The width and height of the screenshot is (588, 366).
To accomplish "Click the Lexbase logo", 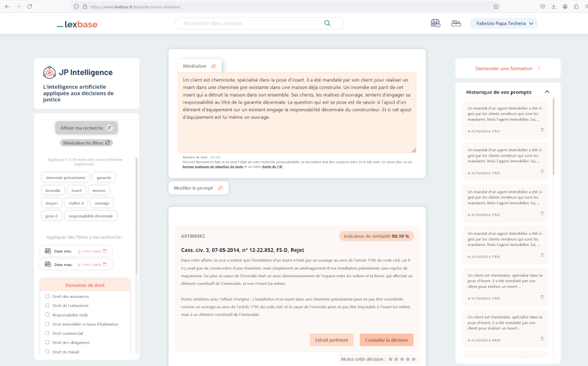I will [x=77, y=24].
